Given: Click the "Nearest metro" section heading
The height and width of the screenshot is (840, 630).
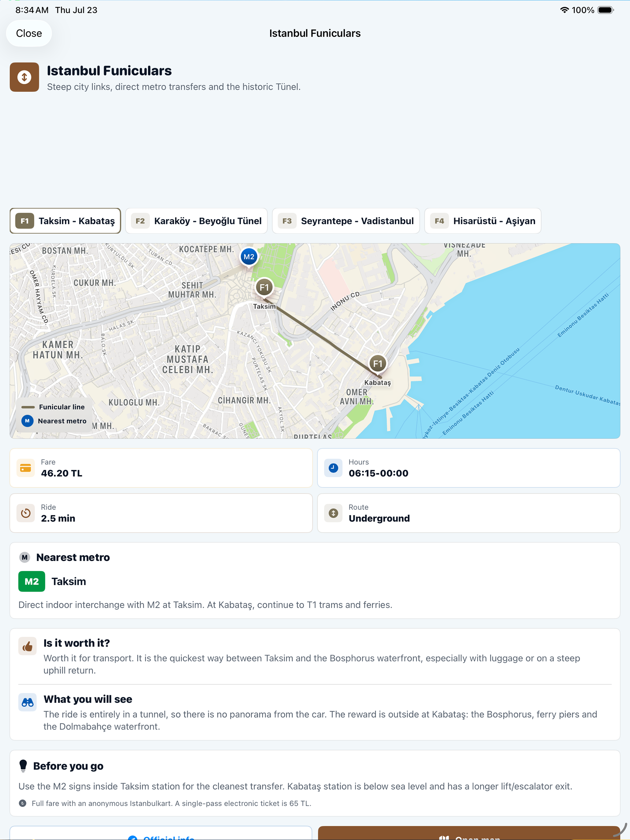Looking at the screenshot, I should point(73,557).
